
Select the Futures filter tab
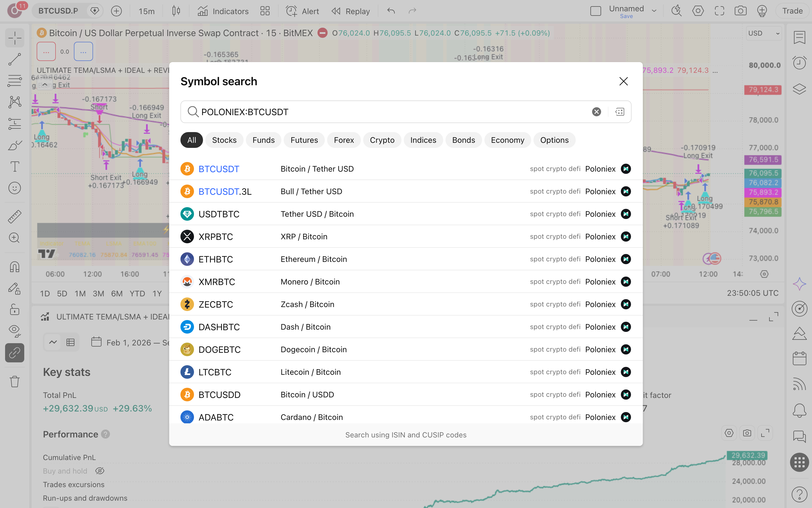click(x=304, y=140)
